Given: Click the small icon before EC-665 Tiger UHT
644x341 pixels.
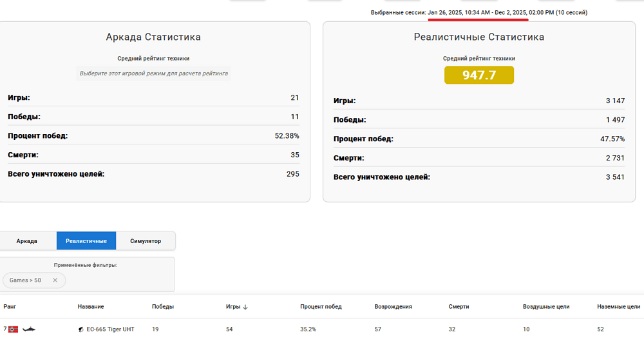Looking at the screenshot, I should click(80, 329).
